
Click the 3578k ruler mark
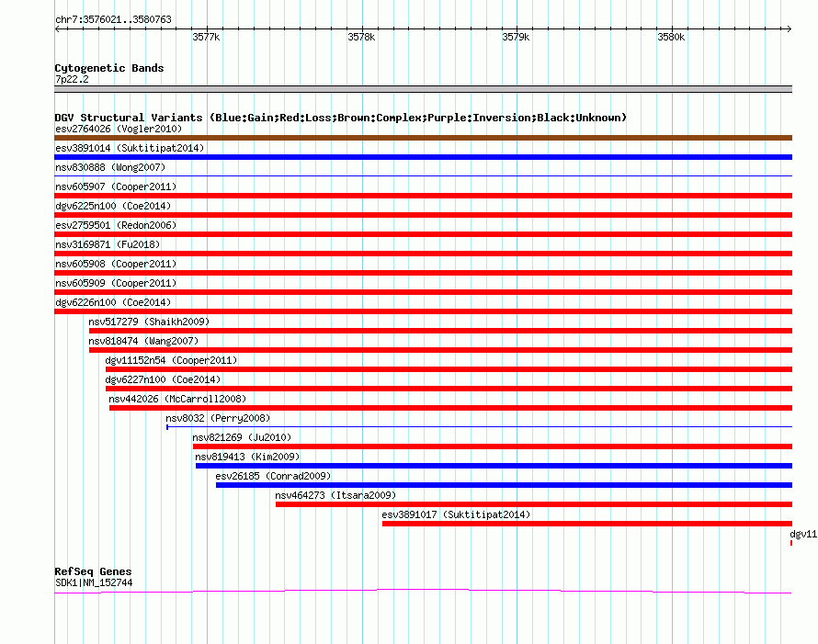click(361, 37)
